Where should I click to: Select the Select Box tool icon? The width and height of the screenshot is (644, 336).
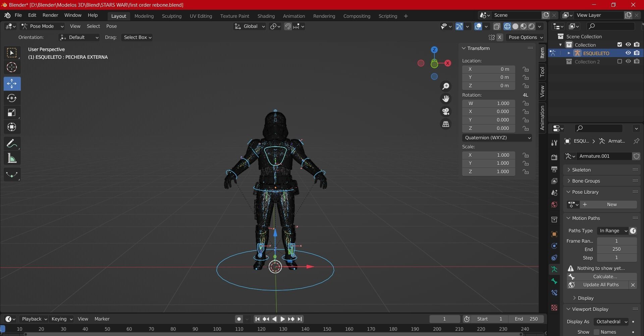pyautogui.click(x=12, y=53)
